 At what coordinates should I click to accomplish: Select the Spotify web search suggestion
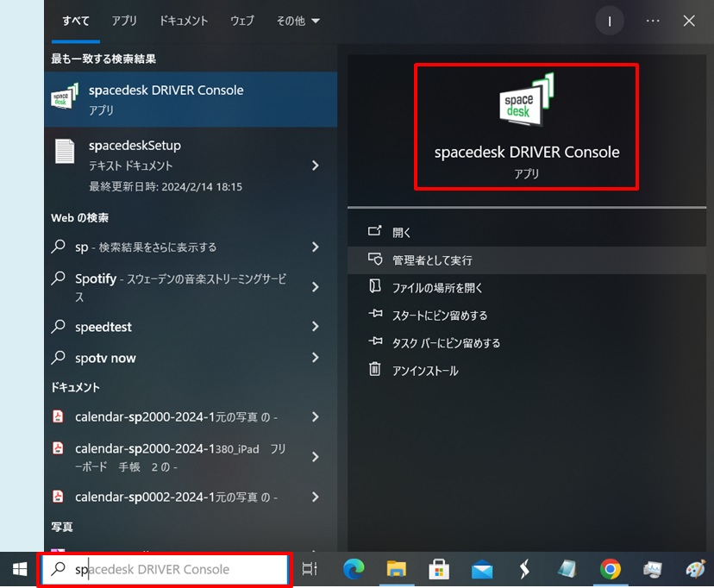coord(191,287)
